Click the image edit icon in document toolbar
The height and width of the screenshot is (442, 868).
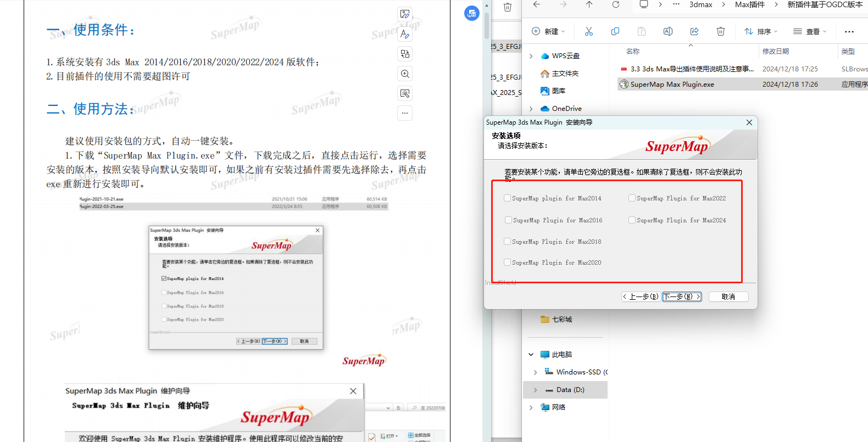pyautogui.click(x=405, y=14)
